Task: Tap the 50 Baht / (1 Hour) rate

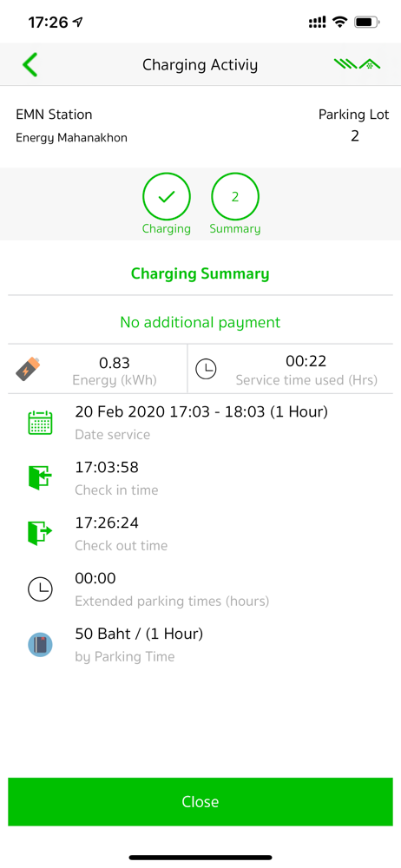Action: pyautogui.click(x=139, y=634)
